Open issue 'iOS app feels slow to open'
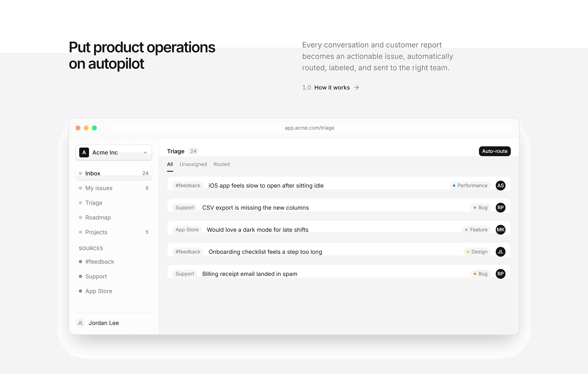The height and width of the screenshot is (374, 588). 339,186
